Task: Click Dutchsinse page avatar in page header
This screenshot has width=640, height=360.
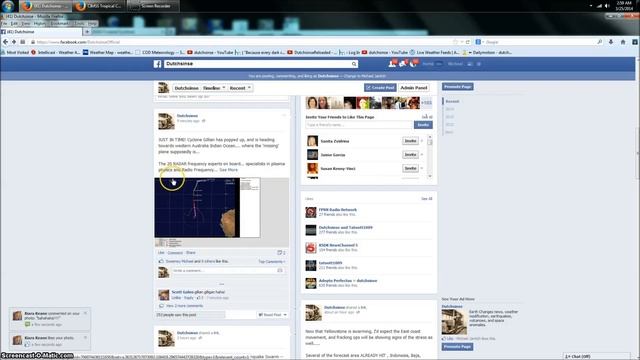Action: coord(164,88)
